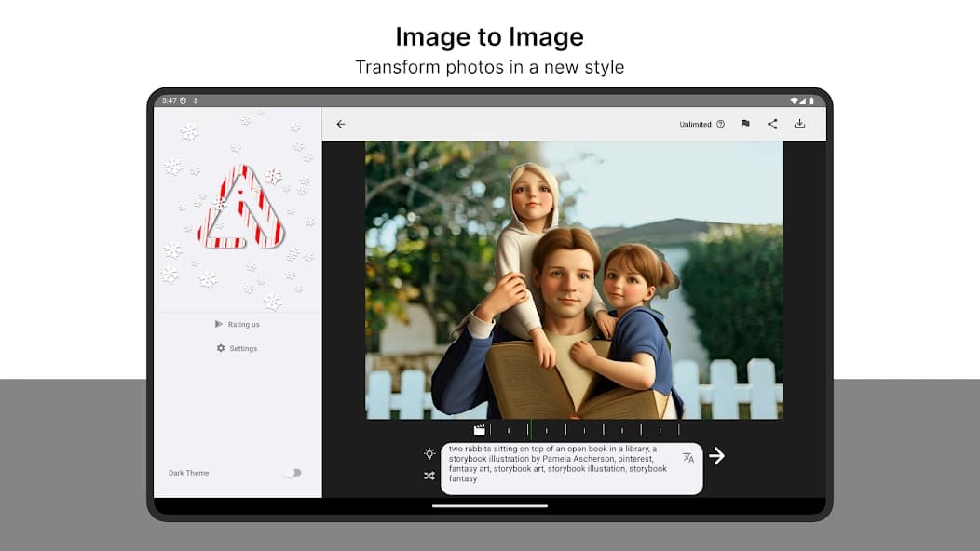The image size is (980, 551).
Task: Tap the Wi-Fi icon in status bar
Action: (x=794, y=101)
